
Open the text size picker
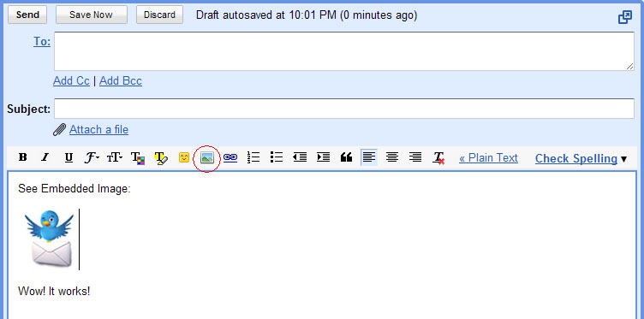(x=115, y=157)
